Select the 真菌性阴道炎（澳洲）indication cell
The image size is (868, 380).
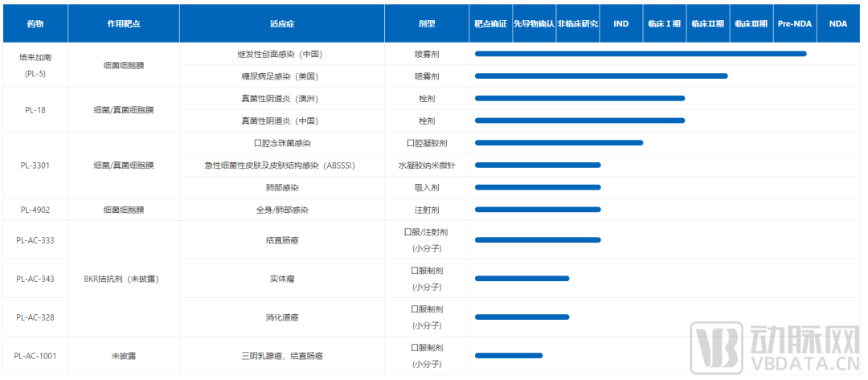tap(280, 99)
